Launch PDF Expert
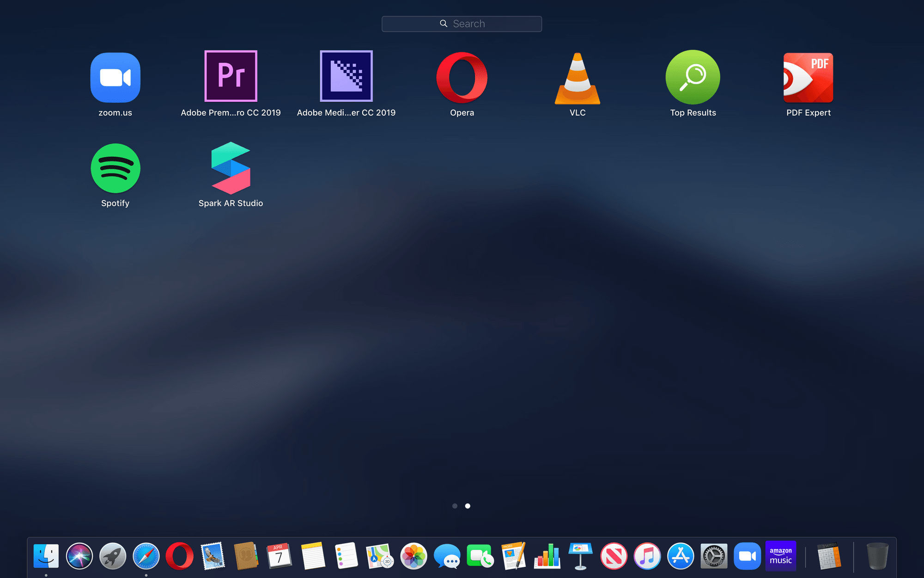The image size is (924, 578). coord(808,77)
